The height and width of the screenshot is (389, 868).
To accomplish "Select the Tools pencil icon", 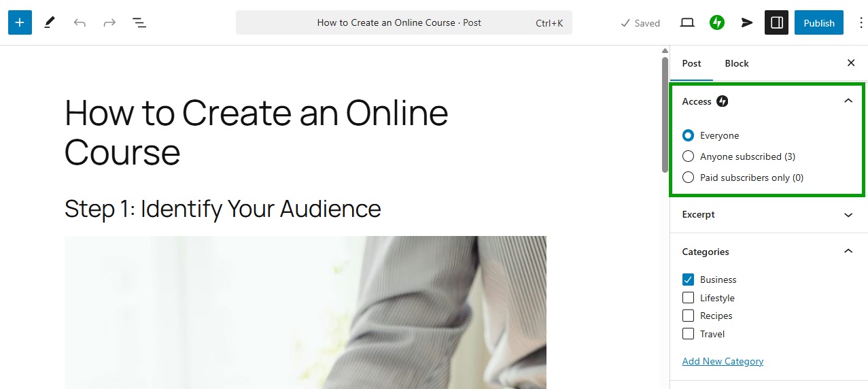I will point(50,22).
